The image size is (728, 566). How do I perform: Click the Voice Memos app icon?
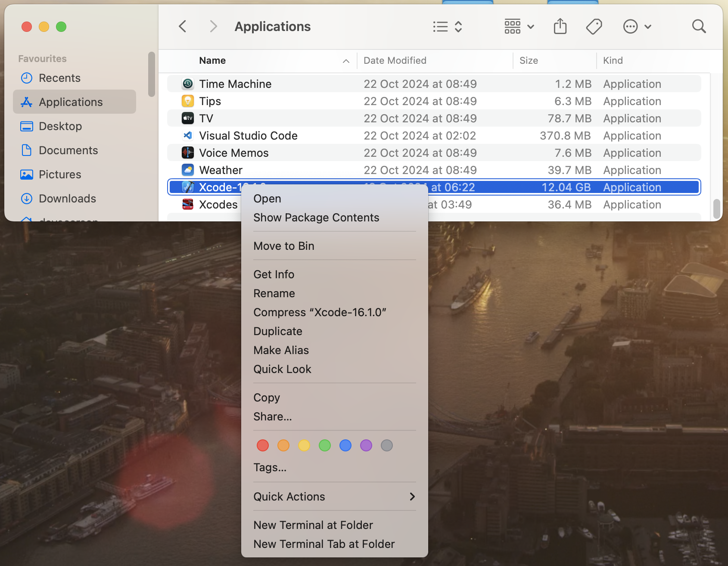(188, 153)
